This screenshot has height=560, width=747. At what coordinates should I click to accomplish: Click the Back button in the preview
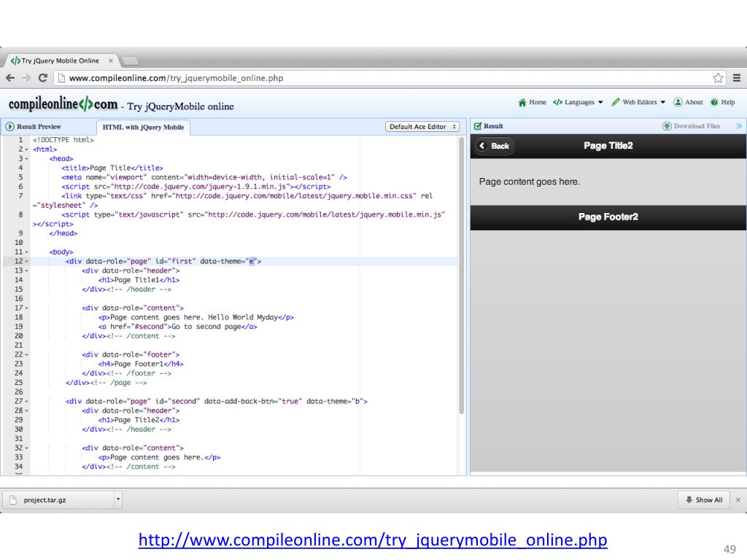(495, 146)
